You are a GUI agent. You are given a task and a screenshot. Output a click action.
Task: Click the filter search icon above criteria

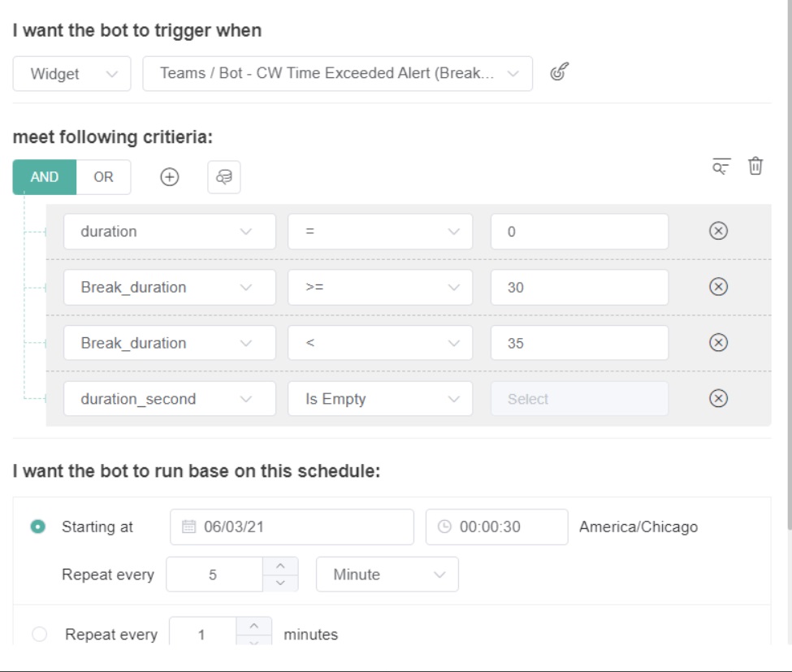[721, 167]
